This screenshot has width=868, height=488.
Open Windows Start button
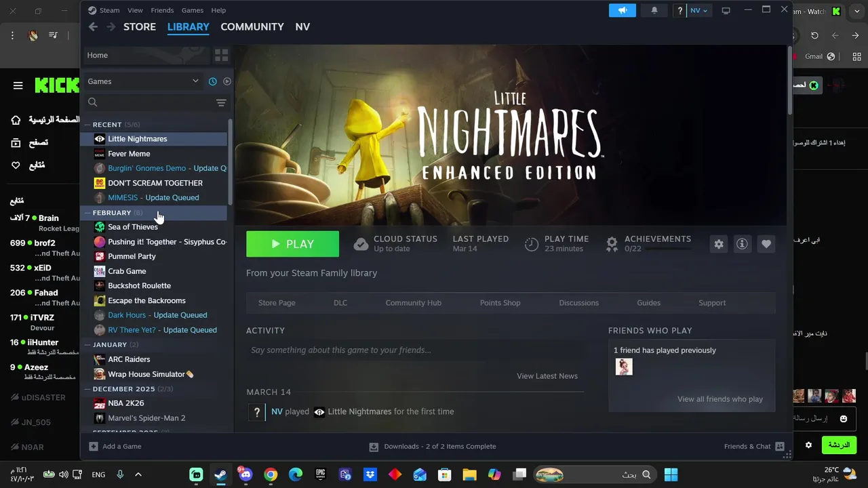point(671,474)
